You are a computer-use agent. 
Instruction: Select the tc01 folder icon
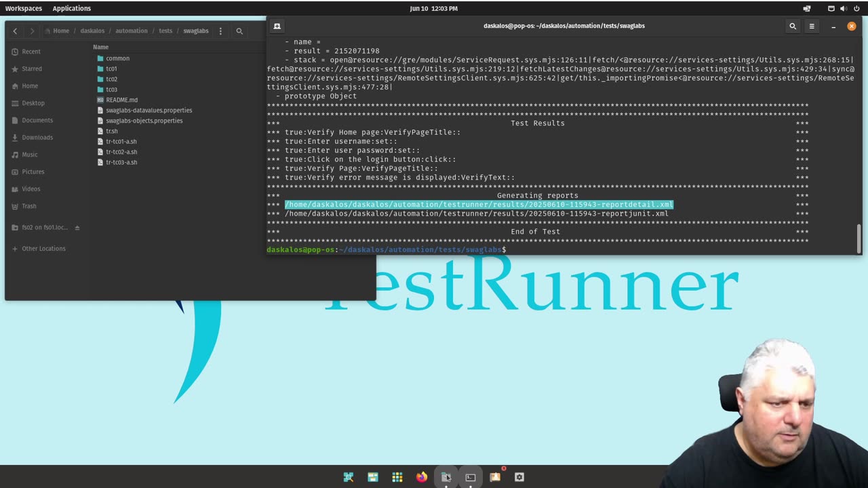[100, 68]
